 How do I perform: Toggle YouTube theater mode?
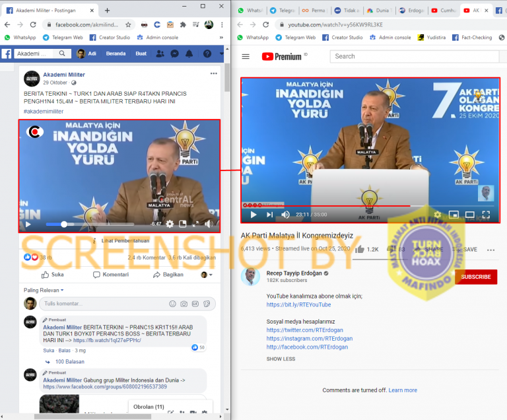click(470, 215)
